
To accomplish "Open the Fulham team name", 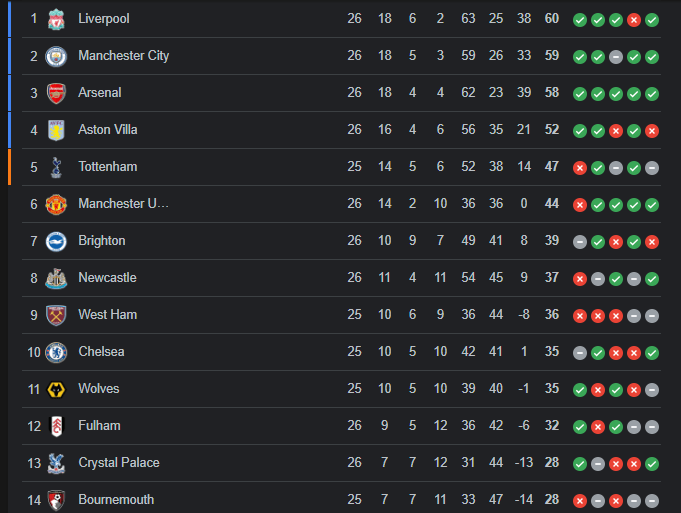I will (99, 425).
